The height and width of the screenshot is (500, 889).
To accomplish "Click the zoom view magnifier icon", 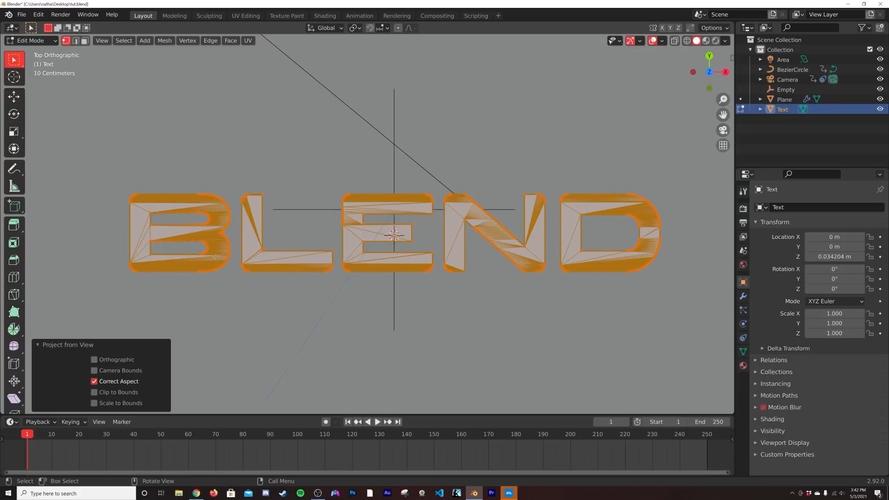I will click(x=723, y=100).
